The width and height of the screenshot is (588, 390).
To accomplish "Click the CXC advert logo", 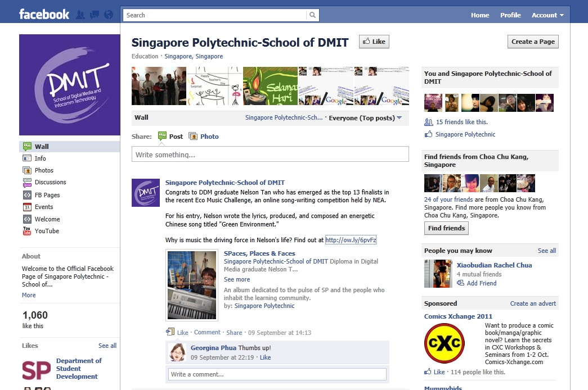I will point(445,343).
